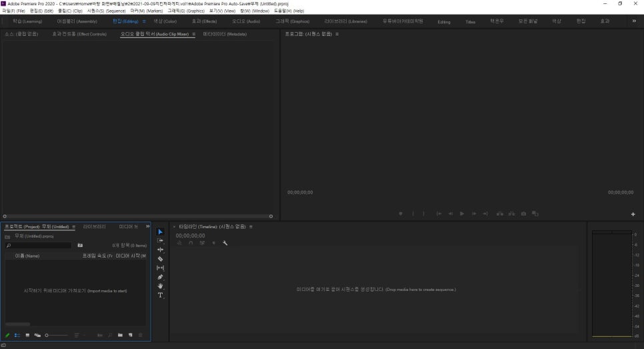
Task: Switch to the 색상 (Color) workspace
Action: click(165, 21)
